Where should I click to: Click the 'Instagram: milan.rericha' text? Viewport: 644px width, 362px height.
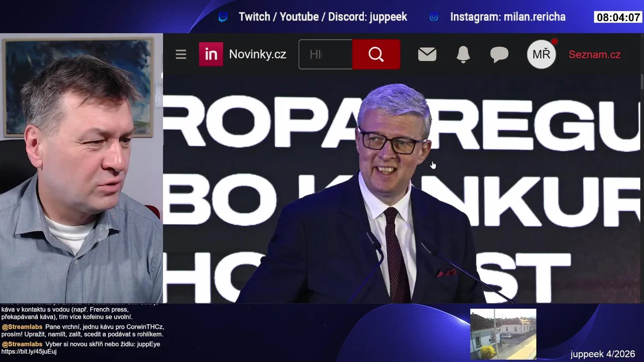click(508, 17)
